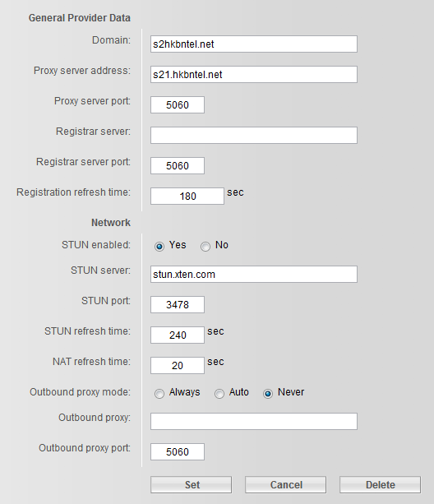Click the Delete button

(x=380, y=485)
